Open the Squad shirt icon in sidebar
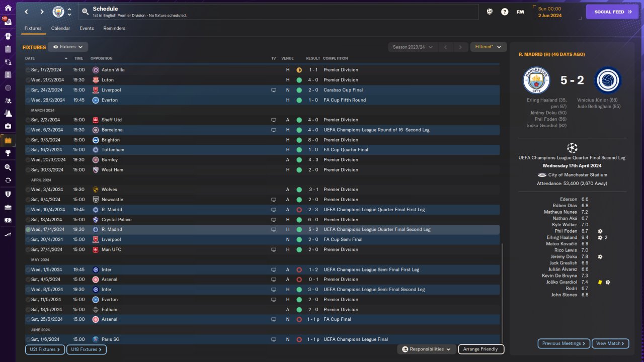Screen dimensions: 644x362 (8, 36)
